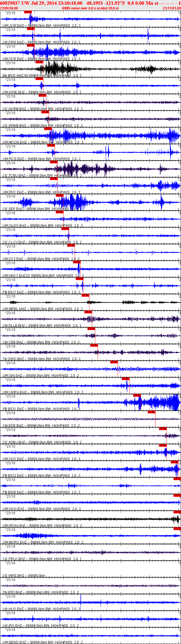Image resolution: width=181 pixels, height=644 pixels.
Task: Click the epicenter coordinates 48.1953 -121.9275
Action: point(105,3)
